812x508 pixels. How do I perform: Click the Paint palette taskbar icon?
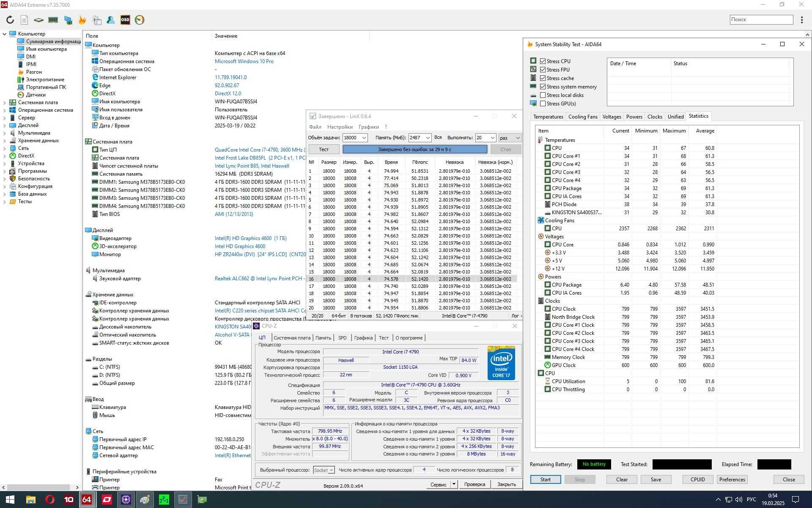click(145, 500)
